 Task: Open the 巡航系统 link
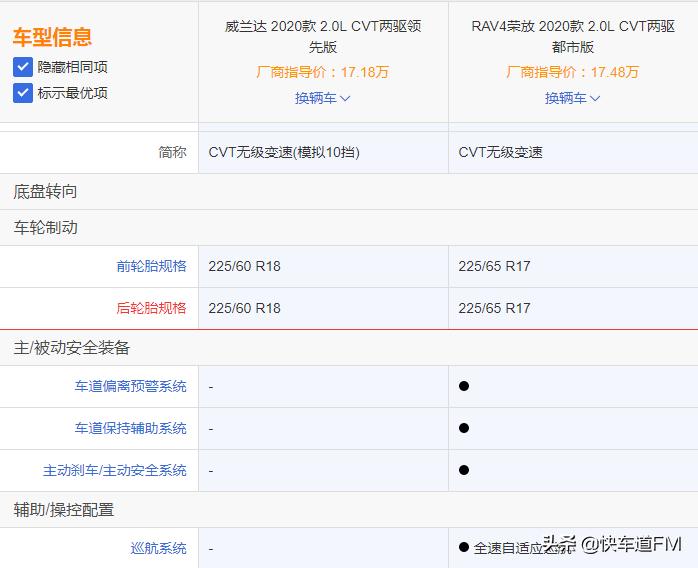pos(158,548)
